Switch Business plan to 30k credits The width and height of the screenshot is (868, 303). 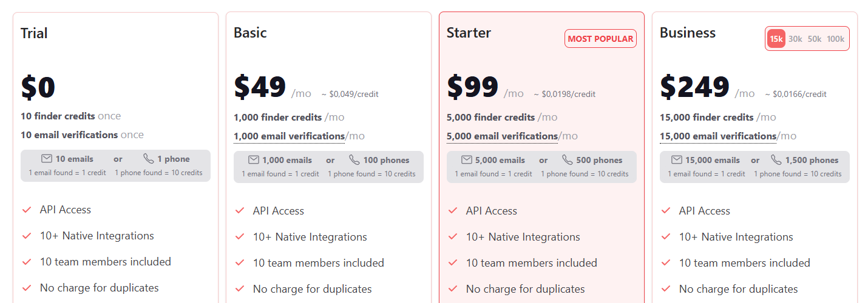pos(795,39)
